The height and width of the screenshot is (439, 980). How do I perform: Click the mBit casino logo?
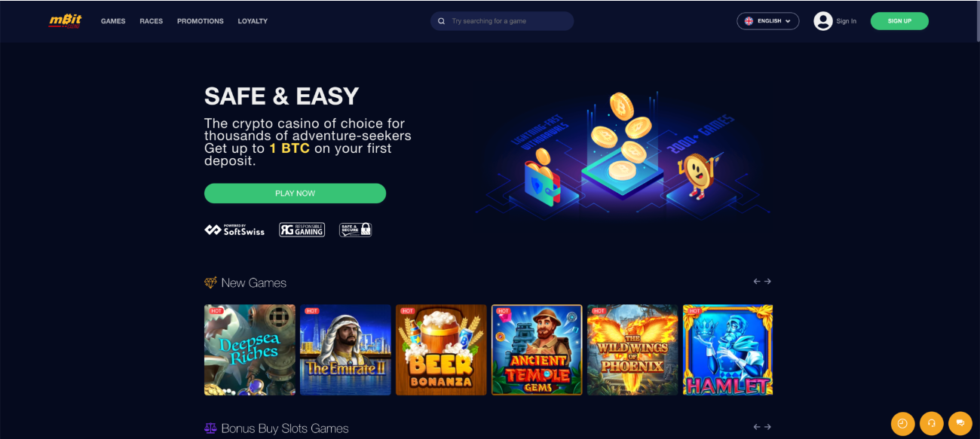[64, 21]
